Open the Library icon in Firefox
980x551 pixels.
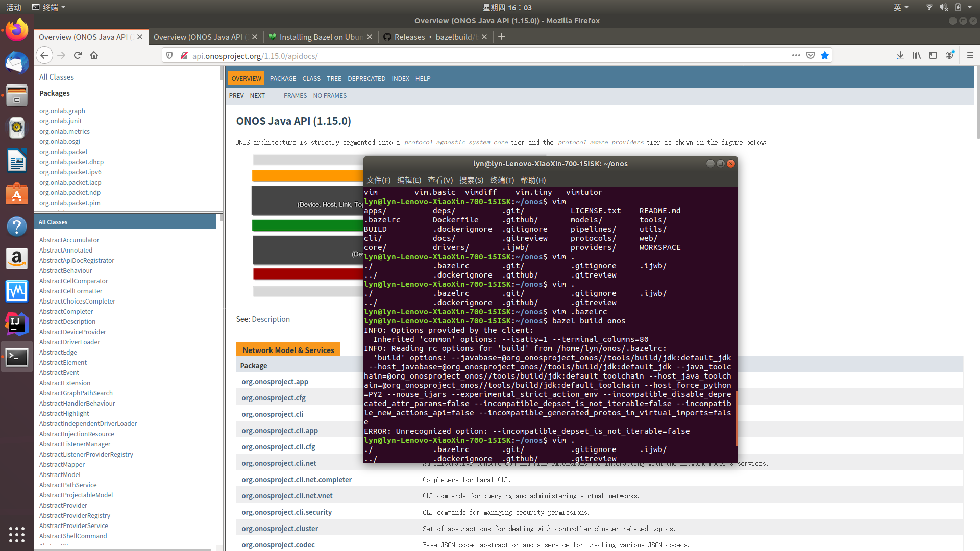[x=916, y=55]
